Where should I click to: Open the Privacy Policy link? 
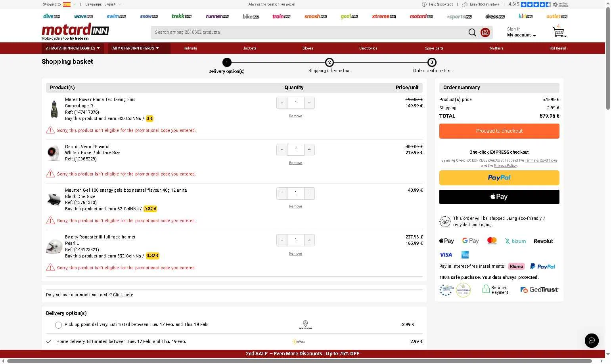point(506,166)
